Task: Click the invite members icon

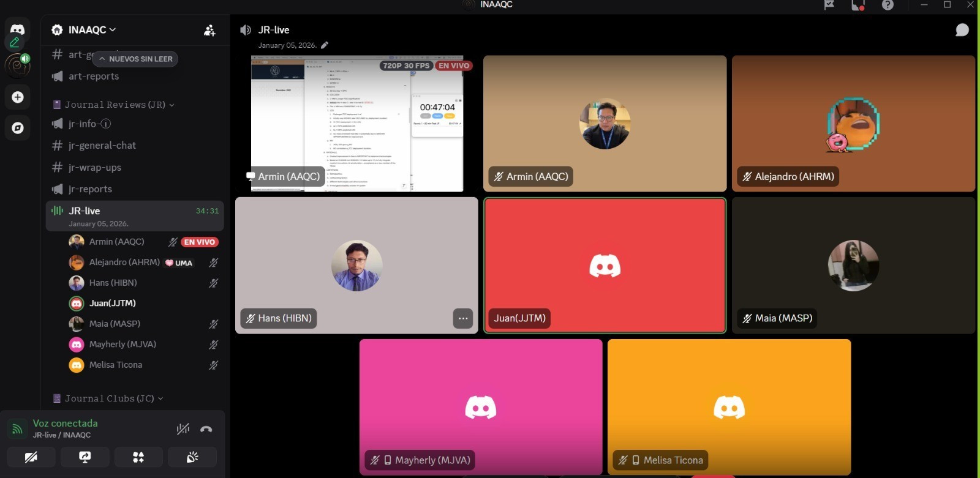Action: pos(209,30)
